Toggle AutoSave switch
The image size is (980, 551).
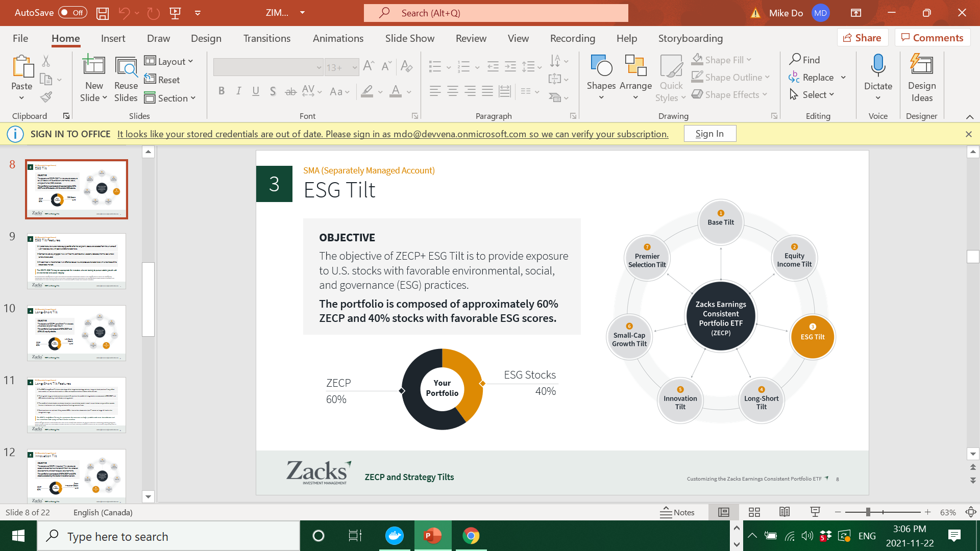[72, 13]
